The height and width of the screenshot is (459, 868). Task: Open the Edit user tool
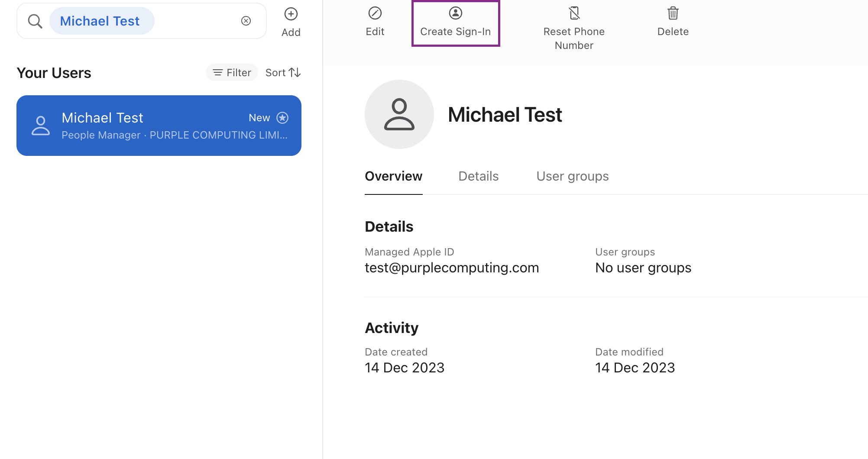pyautogui.click(x=375, y=22)
